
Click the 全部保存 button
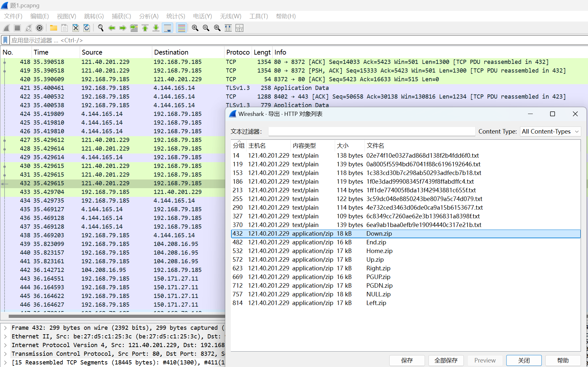point(446,360)
